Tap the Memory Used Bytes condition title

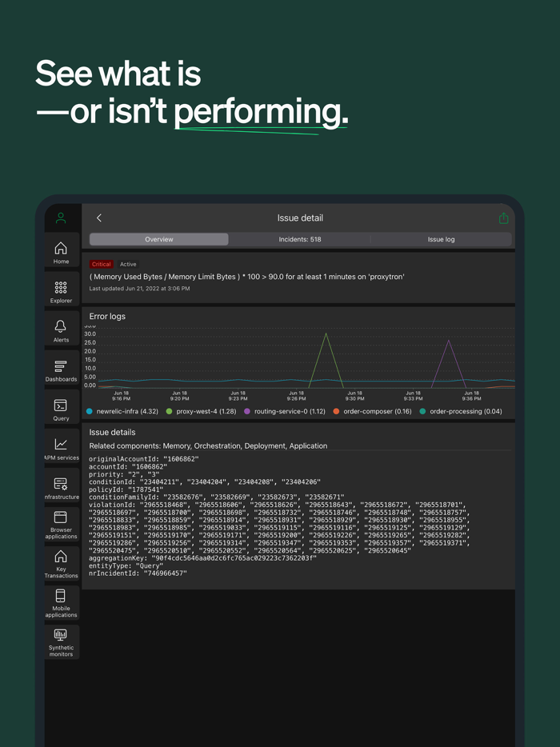click(x=247, y=276)
